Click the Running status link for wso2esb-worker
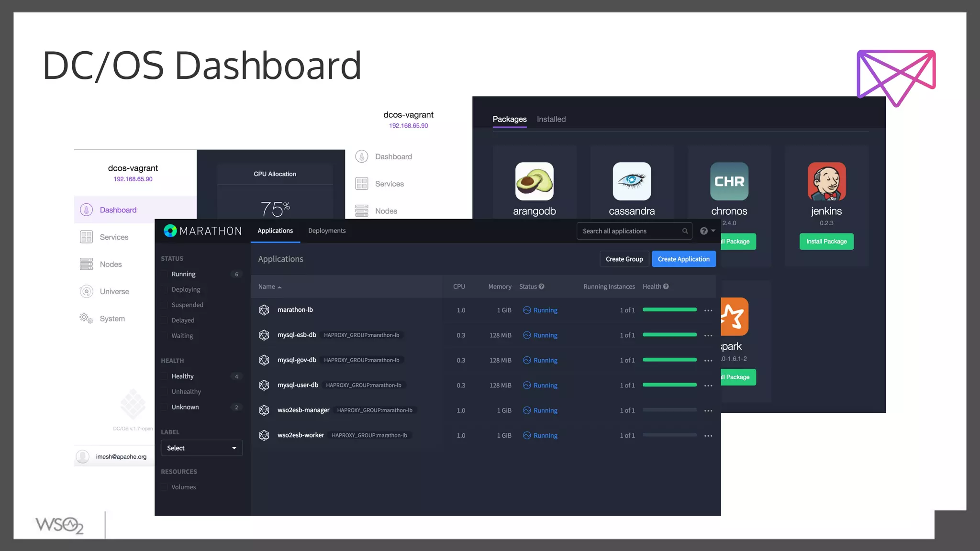The height and width of the screenshot is (551, 980). pyautogui.click(x=546, y=435)
